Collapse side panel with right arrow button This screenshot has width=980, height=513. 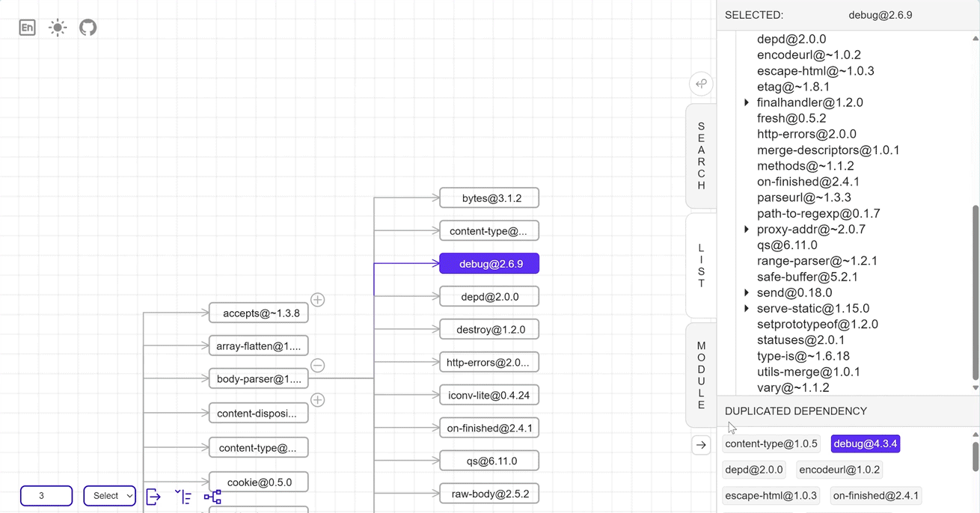(701, 445)
